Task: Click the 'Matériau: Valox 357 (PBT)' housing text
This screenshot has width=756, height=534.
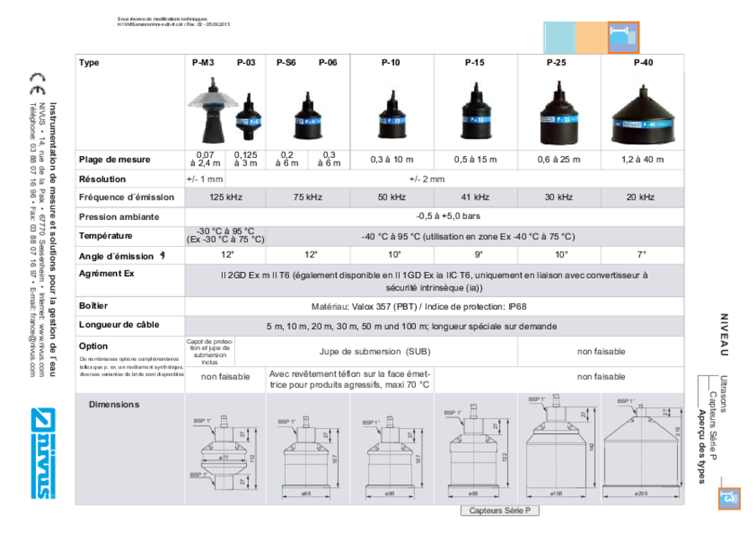Action: click(418, 306)
